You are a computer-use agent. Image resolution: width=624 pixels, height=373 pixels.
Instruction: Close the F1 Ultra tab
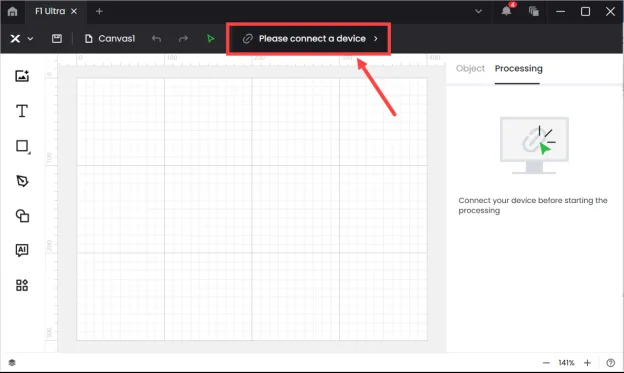pos(74,11)
